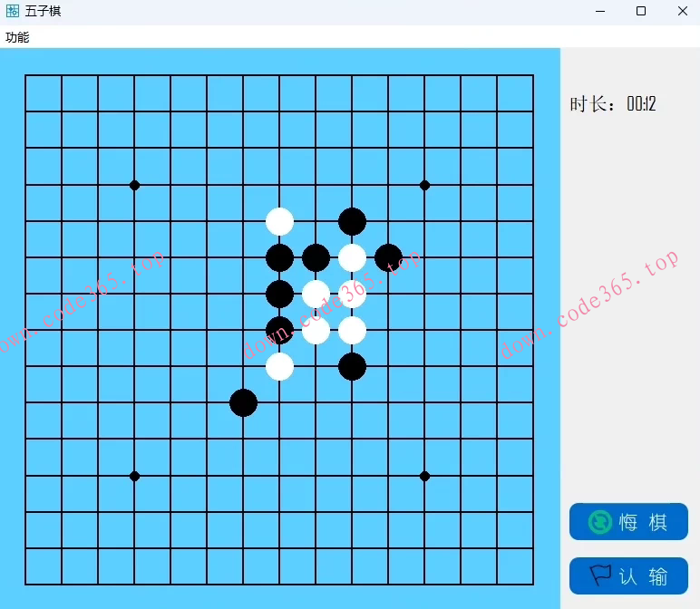700x609 pixels.
Task: Click the 五子棋 app icon in title bar
Action: point(13,11)
